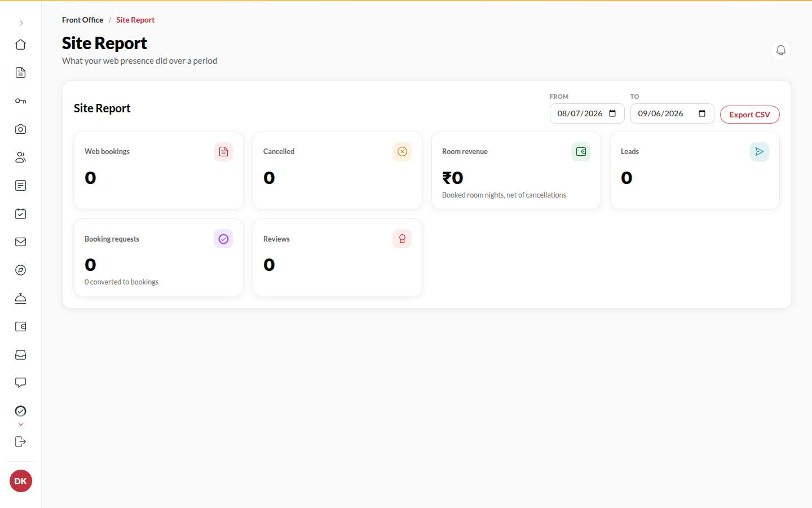812x508 pixels.
Task: Click the Leads card send icon
Action: tap(760, 152)
